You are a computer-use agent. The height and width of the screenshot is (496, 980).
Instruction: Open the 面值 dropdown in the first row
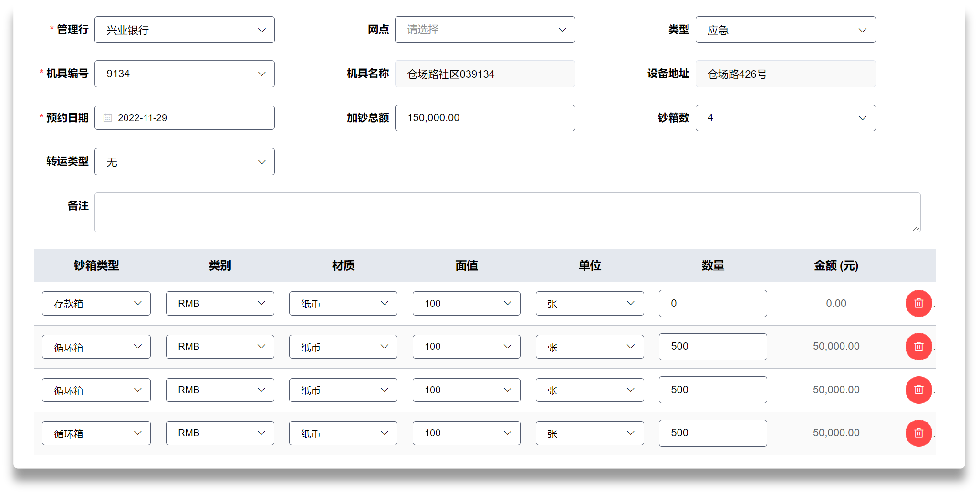(466, 304)
